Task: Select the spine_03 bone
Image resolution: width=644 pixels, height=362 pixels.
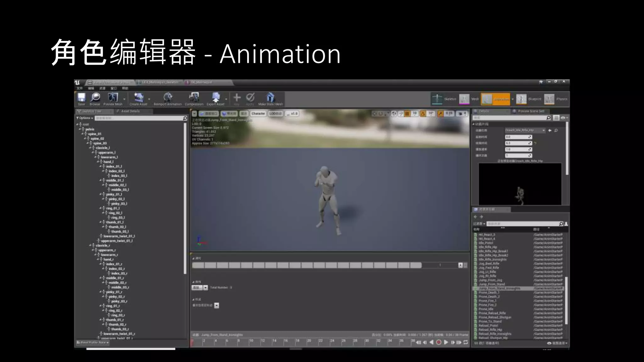Action: click(x=100, y=143)
